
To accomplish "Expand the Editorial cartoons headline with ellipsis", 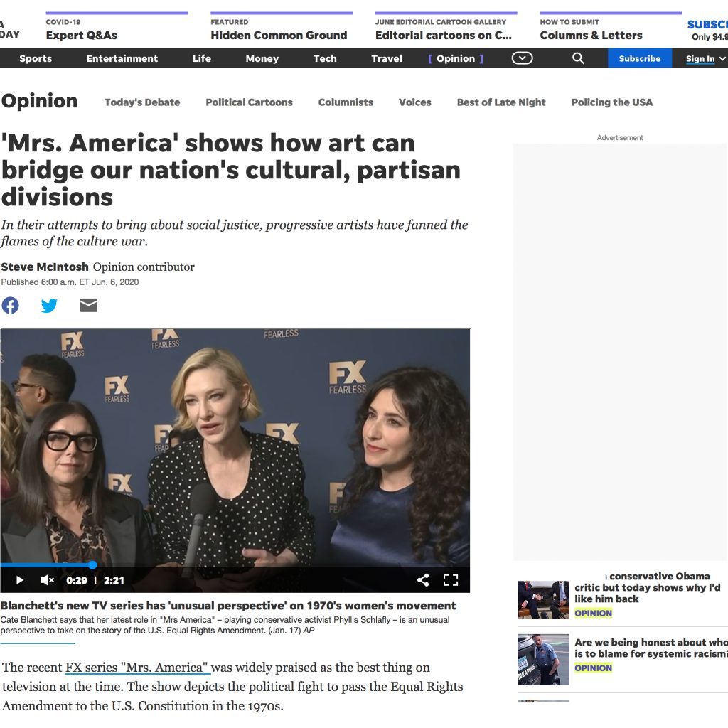I will 445,33.
